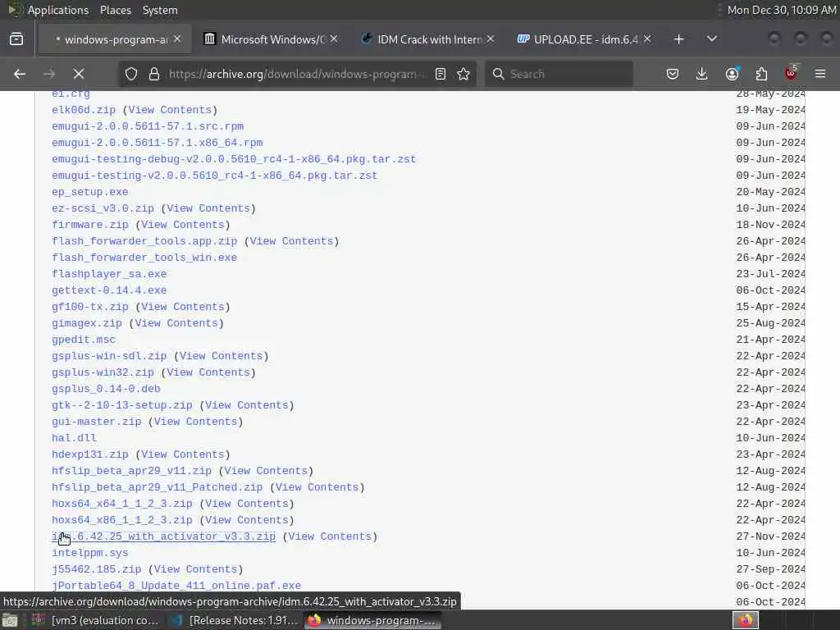Click the uBlock Origin extension icon
The height and width of the screenshot is (630, 840).
click(791, 73)
